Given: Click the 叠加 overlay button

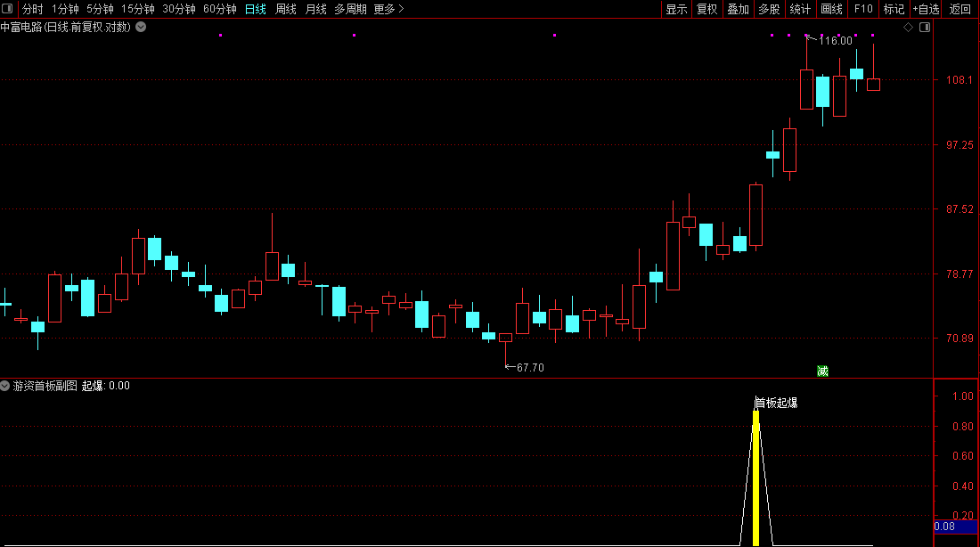Looking at the screenshot, I should [739, 10].
